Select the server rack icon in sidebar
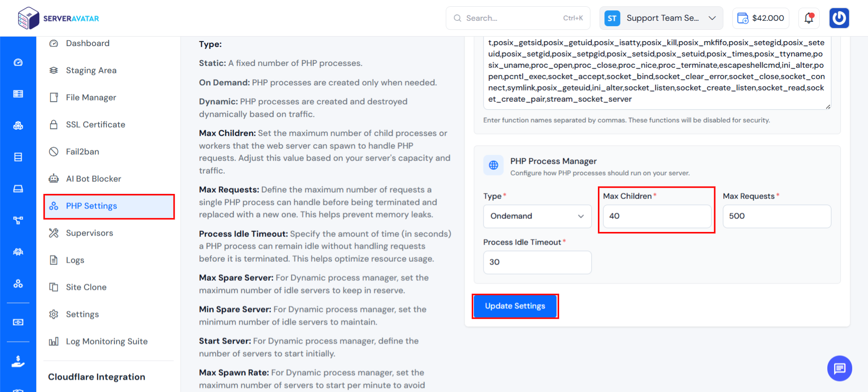This screenshot has width=868, height=392. point(18,94)
